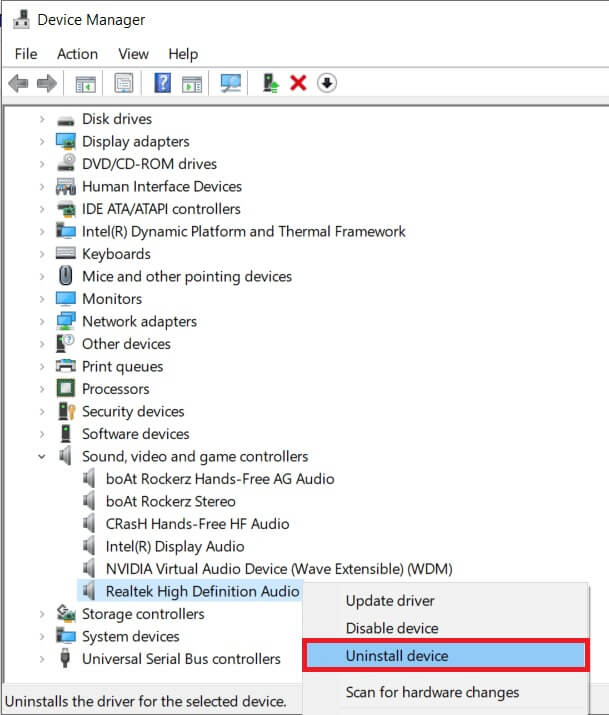This screenshot has height=715, width=609.
Task: Select Intel(R) Dynamic Platform and Thermal Framework
Action: (x=244, y=232)
